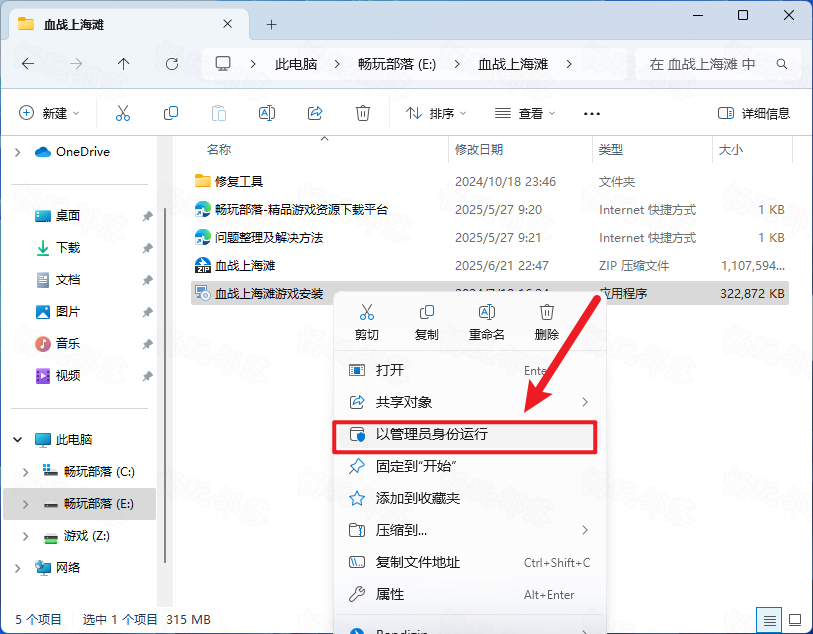Click the Cut scissors icon in the toolbar

click(x=123, y=113)
